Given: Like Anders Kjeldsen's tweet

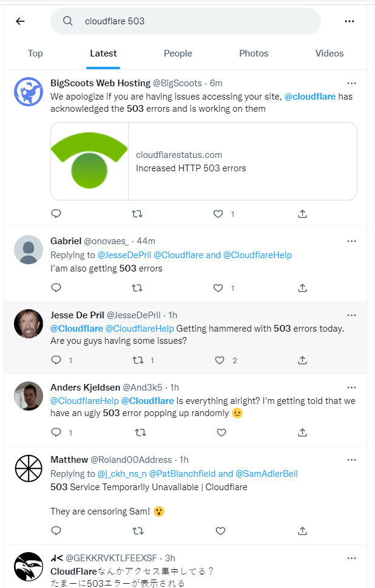Looking at the screenshot, I should pyautogui.click(x=221, y=432).
